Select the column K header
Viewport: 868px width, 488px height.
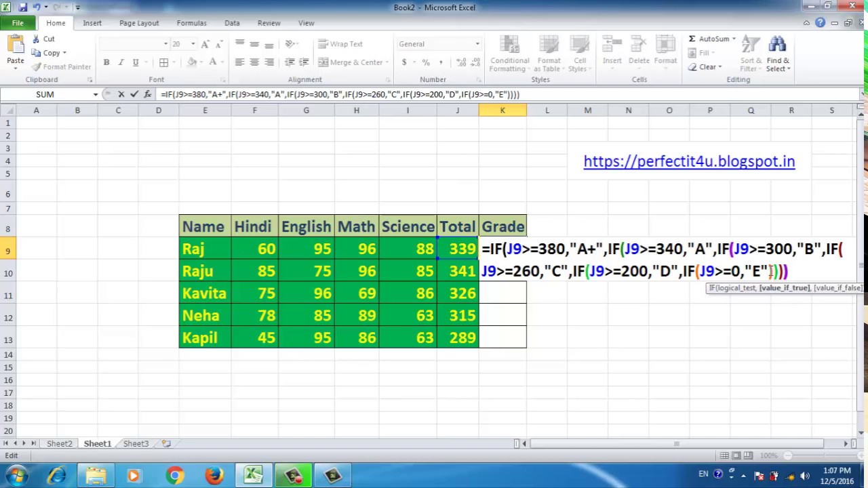coord(502,110)
